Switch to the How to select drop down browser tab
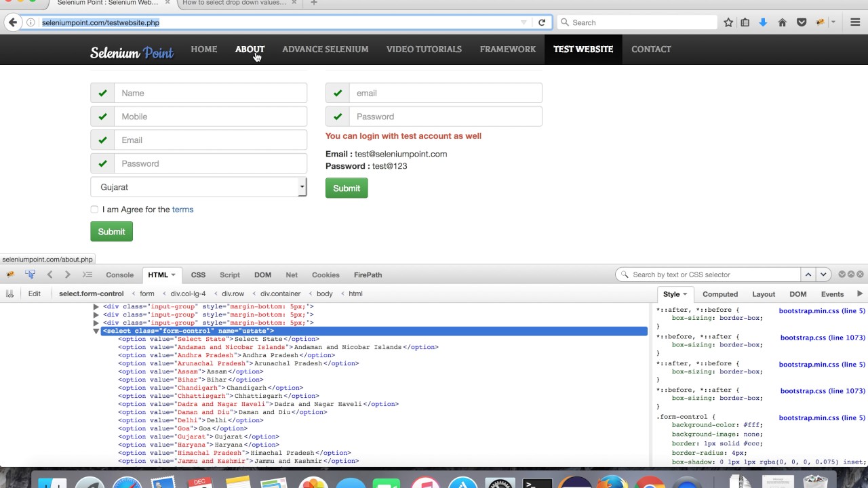Viewport: 868px width, 488px height. (234, 3)
